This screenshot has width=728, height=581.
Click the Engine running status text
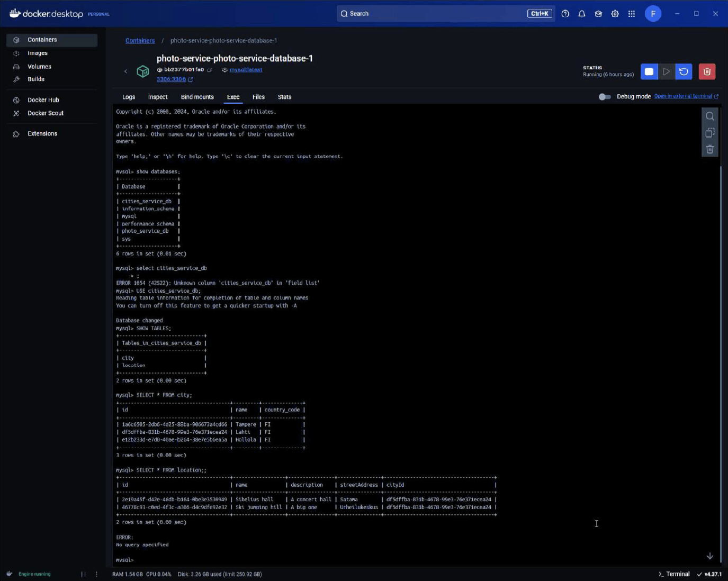coord(34,574)
